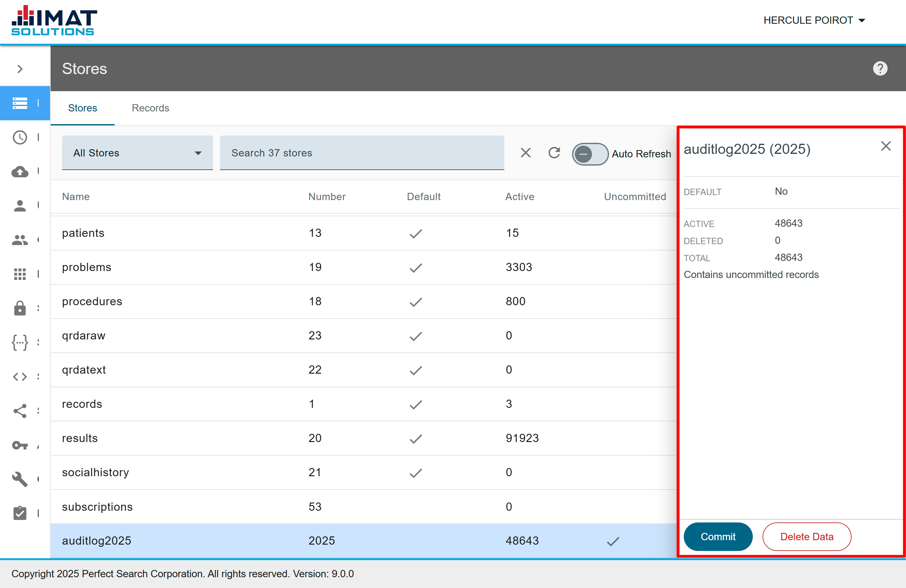The height and width of the screenshot is (588, 906).
Task: Open the share sidebar icon
Action: tap(20, 411)
